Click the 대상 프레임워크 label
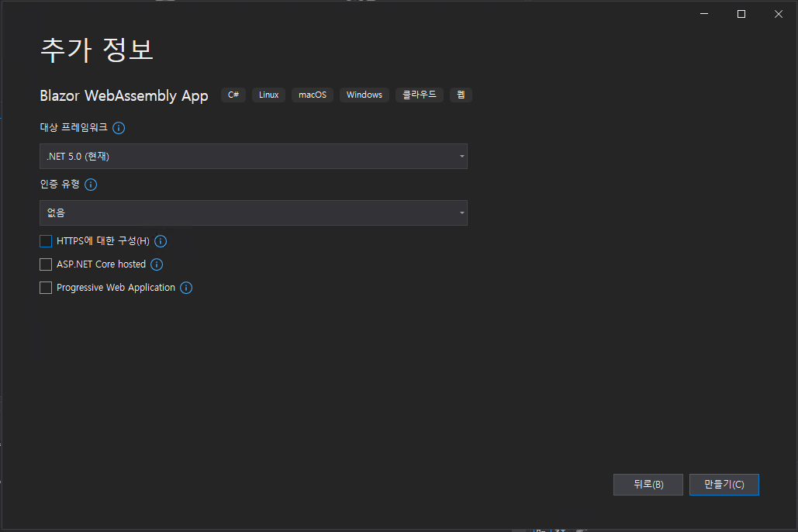Image resolution: width=798 pixels, height=532 pixels. tap(74, 127)
